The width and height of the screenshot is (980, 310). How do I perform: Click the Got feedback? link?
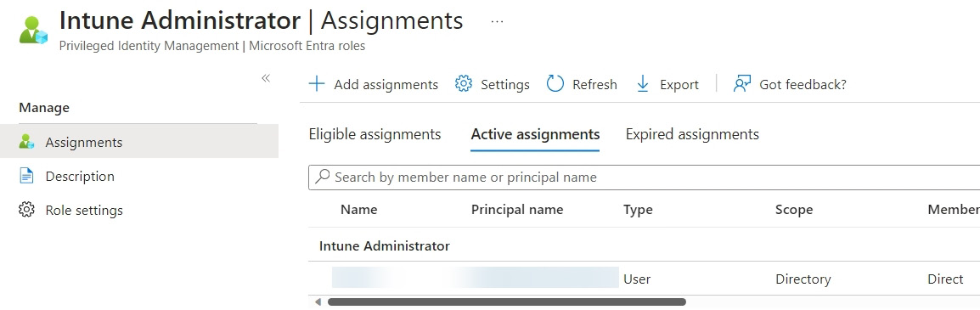click(803, 84)
